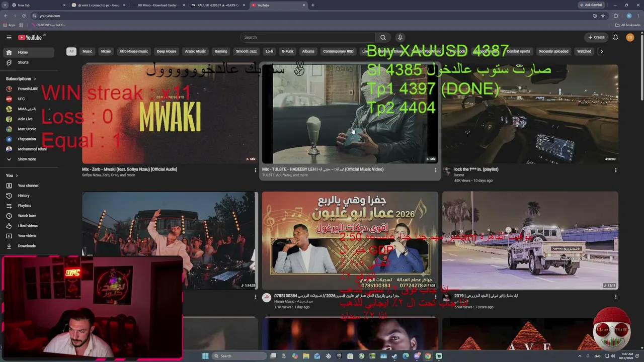This screenshot has width=644, height=362.
Task: Open the Create menu button
Action: [597, 37]
